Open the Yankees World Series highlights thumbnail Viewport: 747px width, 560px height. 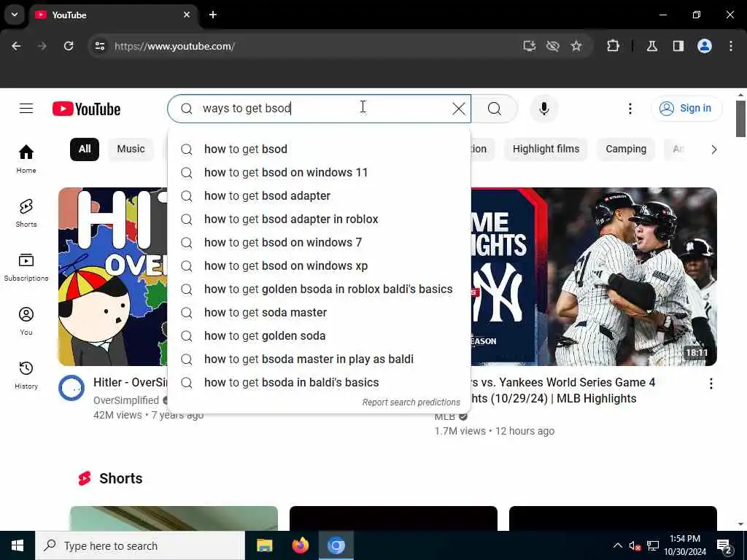tap(594, 276)
